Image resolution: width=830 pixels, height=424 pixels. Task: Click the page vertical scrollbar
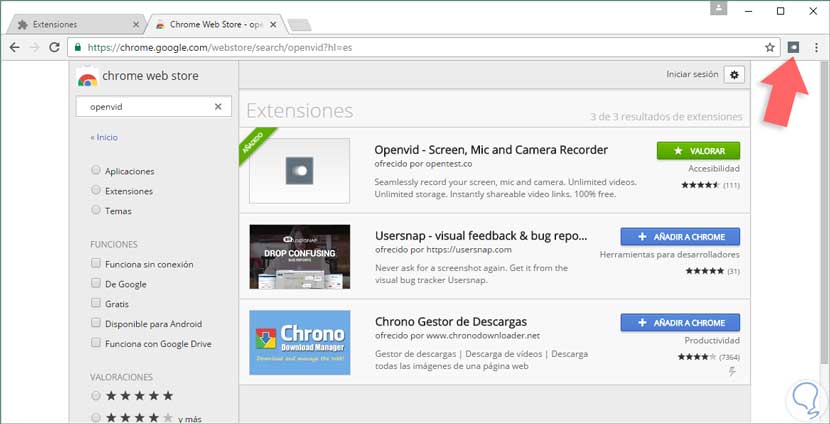tap(824, 212)
